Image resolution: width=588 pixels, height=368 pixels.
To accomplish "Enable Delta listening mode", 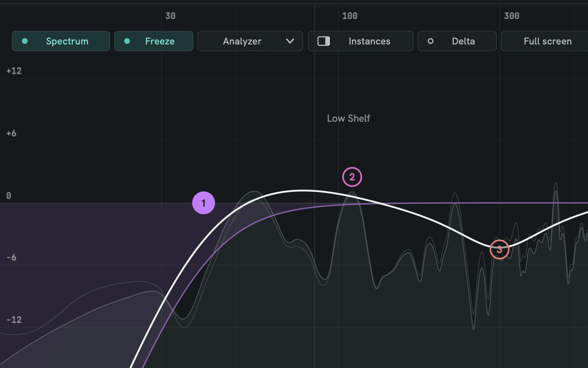I will [x=457, y=41].
